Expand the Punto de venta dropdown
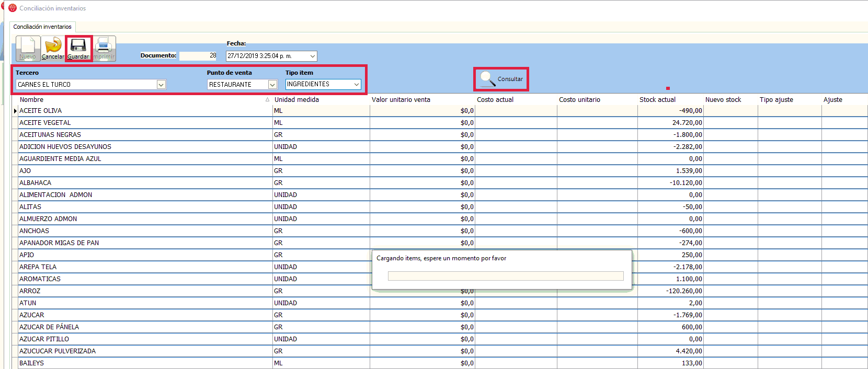868x369 pixels. [x=272, y=85]
